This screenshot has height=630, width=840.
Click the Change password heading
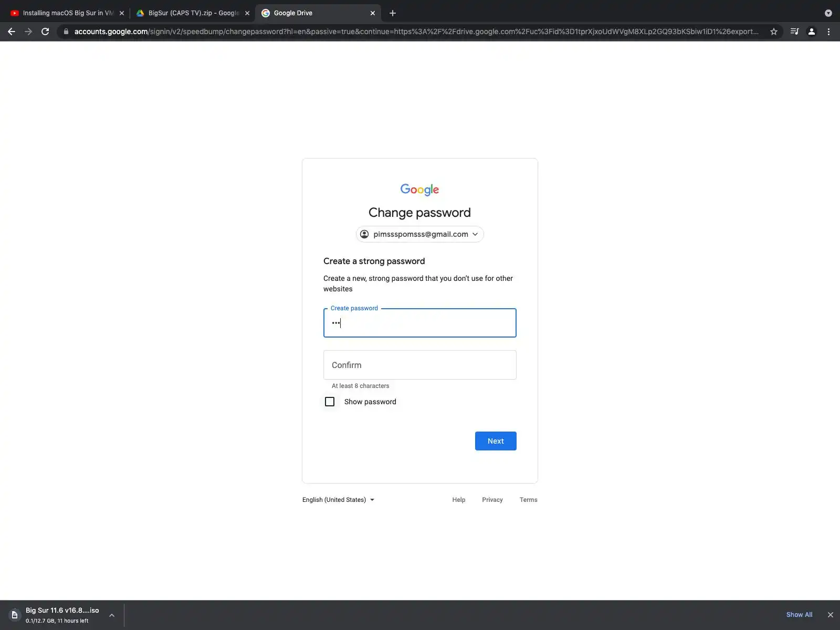(420, 213)
